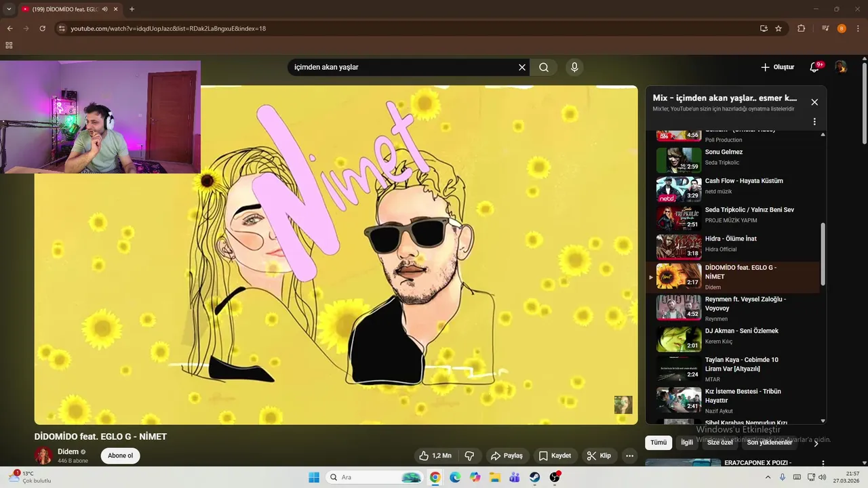Open the Mix playlist options menu

click(x=814, y=122)
